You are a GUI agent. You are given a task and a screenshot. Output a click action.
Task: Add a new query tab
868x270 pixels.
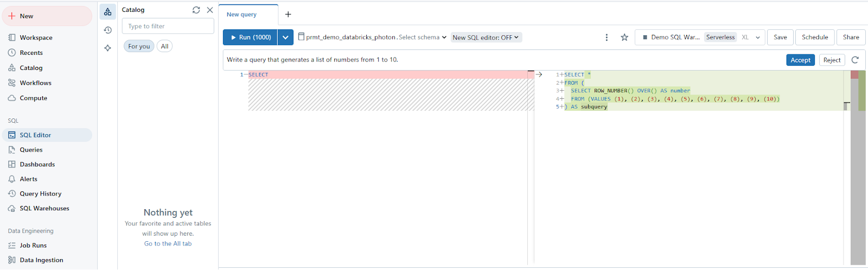(x=288, y=15)
